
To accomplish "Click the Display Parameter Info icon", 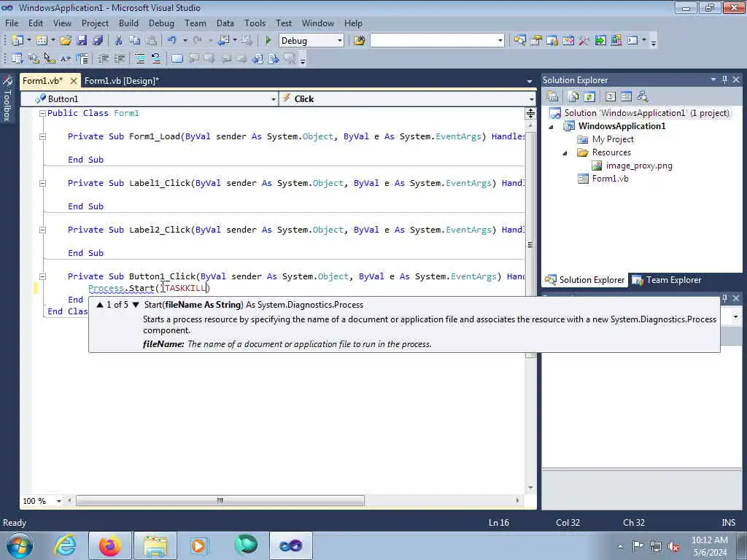I will tap(34, 58).
